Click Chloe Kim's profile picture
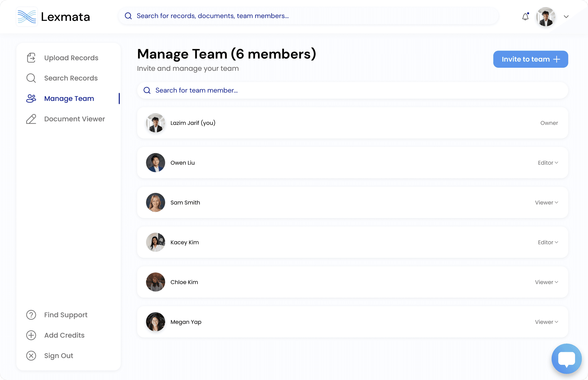This screenshot has height=380, width=588. point(155,282)
